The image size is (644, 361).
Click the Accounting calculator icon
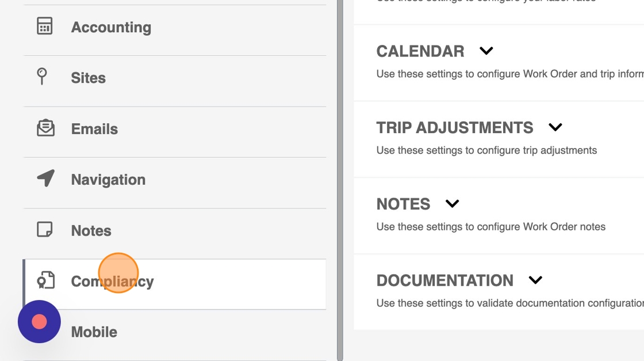pyautogui.click(x=45, y=26)
